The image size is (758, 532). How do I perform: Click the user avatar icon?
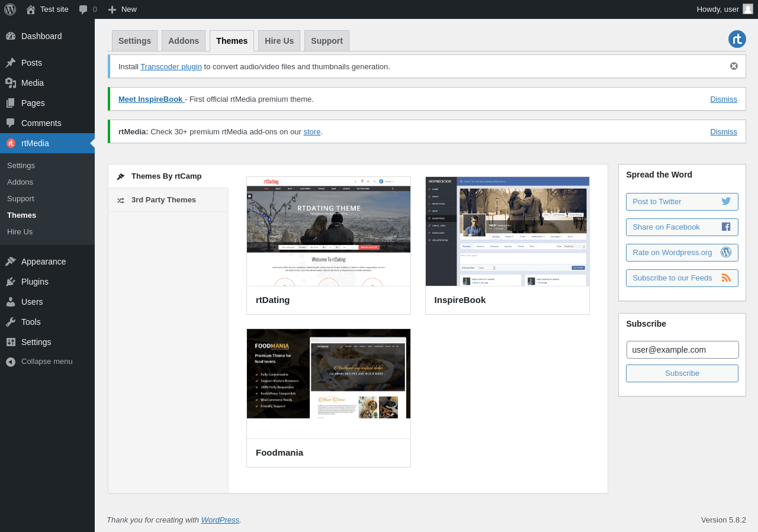(747, 9)
